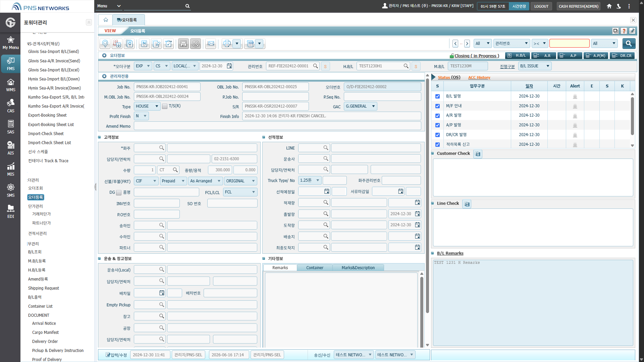Open the EXP order type dropdown
This screenshot has width=644, height=362.
coord(143,66)
